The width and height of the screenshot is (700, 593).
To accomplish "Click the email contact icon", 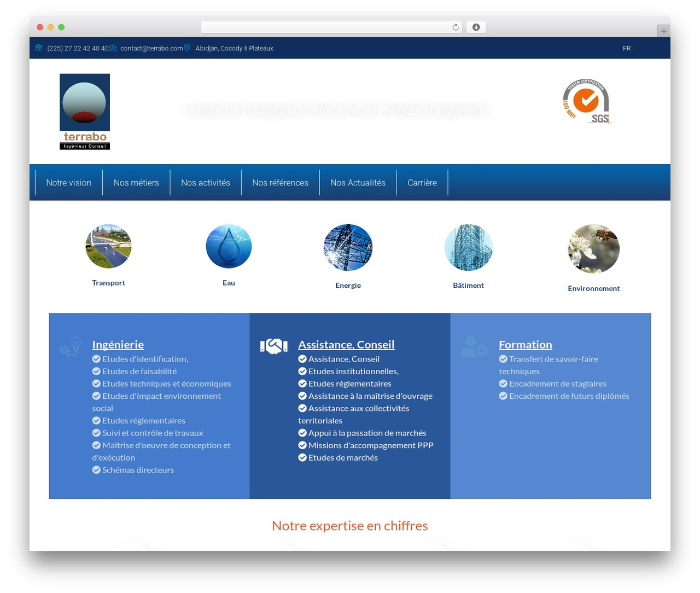I will coord(113,48).
